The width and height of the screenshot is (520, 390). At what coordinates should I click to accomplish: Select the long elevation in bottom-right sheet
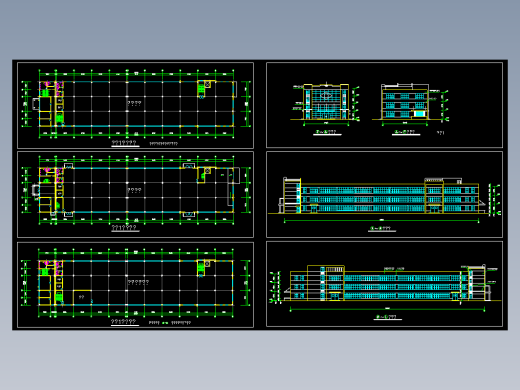[385, 287]
